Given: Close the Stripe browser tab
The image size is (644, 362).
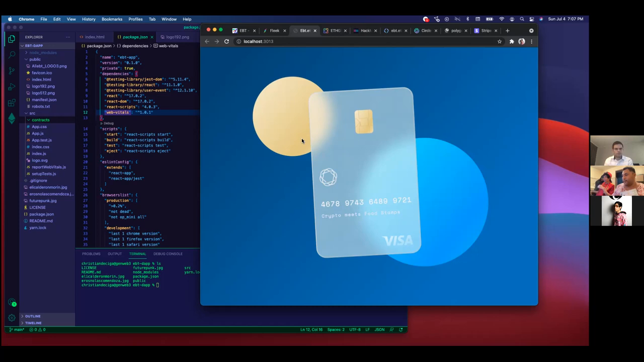Looking at the screenshot, I should coord(496,31).
